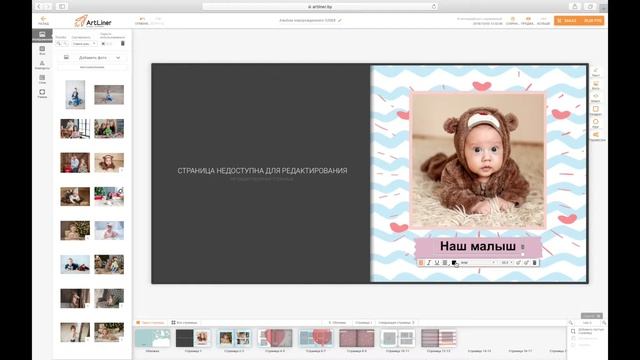Toggle underline in the text toolbar

click(x=436, y=263)
